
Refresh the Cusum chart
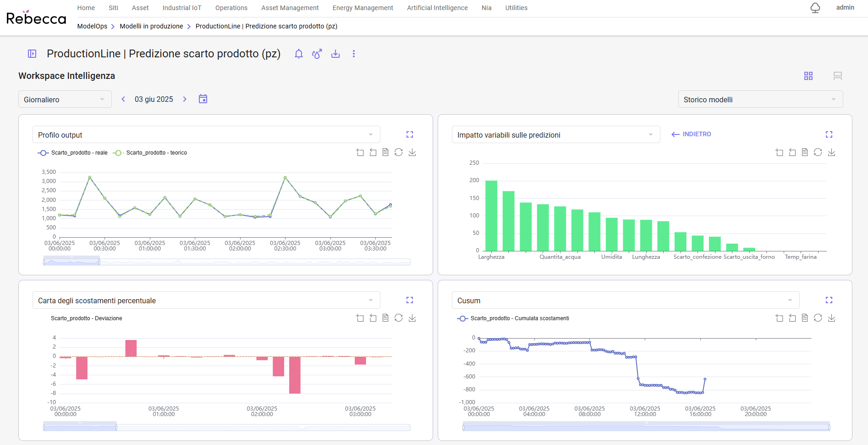coord(818,318)
